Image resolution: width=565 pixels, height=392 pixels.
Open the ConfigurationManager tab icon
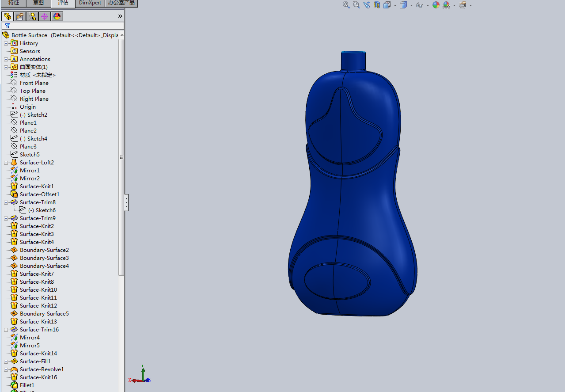[32, 16]
